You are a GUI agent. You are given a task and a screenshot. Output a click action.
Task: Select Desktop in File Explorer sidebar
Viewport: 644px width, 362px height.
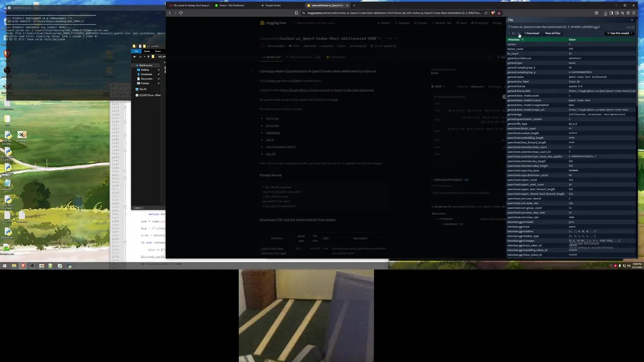pyautogui.click(x=144, y=70)
